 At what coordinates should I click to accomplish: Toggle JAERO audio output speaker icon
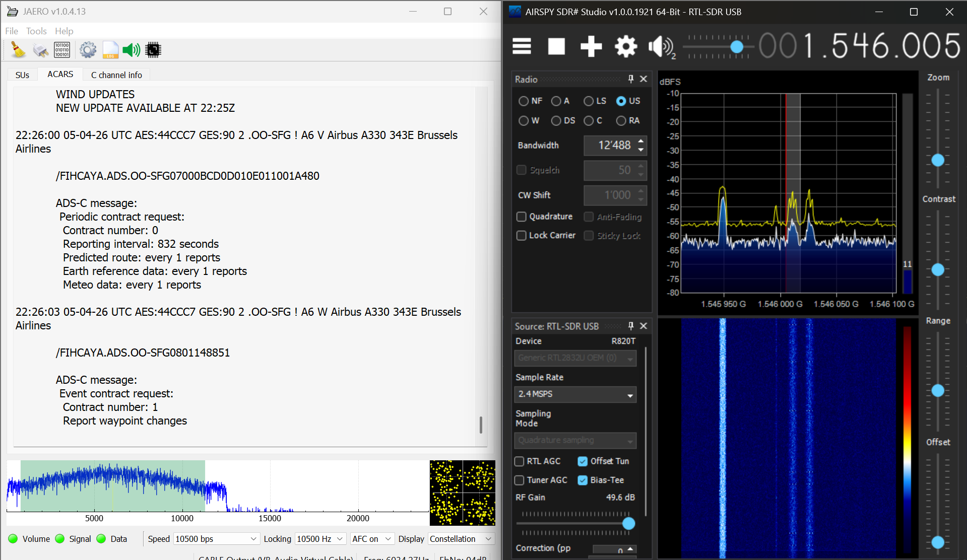pyautogui.click(x=131, y=50)
